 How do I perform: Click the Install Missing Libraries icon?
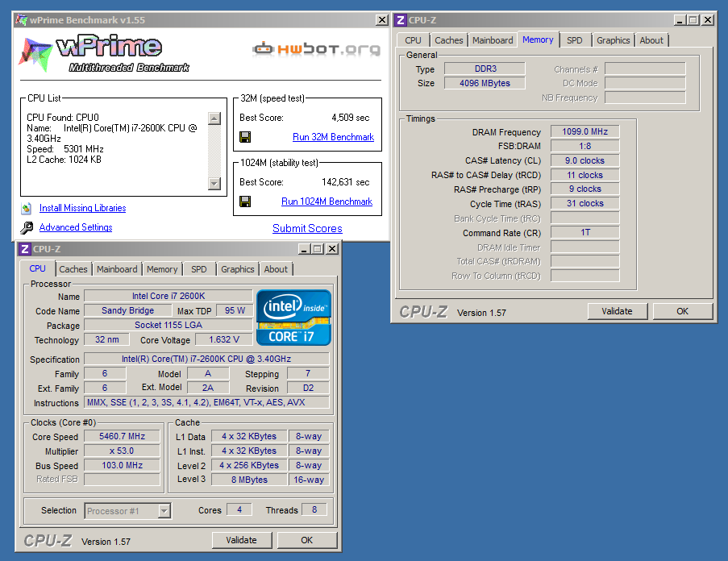27,208
